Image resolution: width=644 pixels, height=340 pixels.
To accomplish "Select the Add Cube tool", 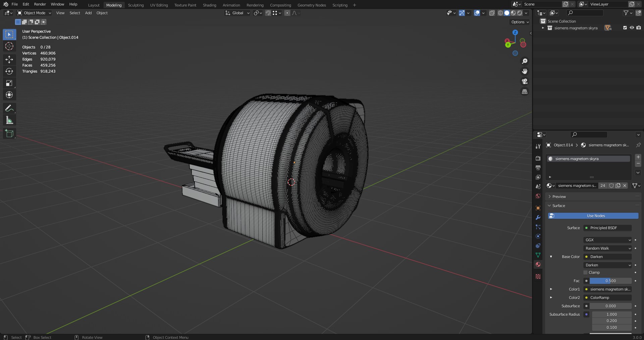I will click(x=9, y=133).
